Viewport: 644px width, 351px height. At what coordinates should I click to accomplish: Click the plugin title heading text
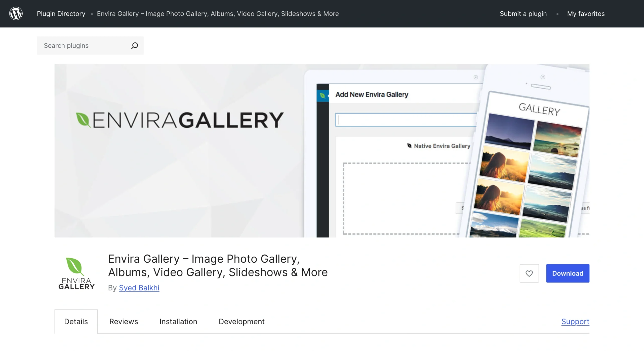218,266
